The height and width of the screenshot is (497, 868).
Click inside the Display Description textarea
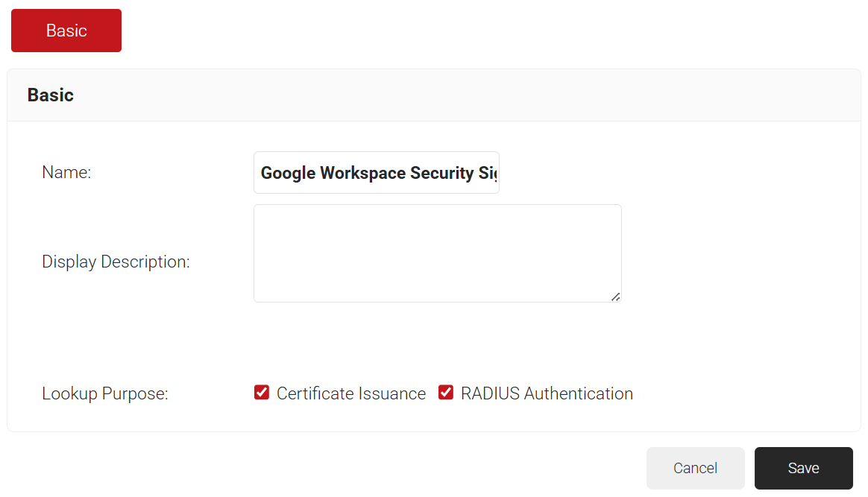pos(437,253)
